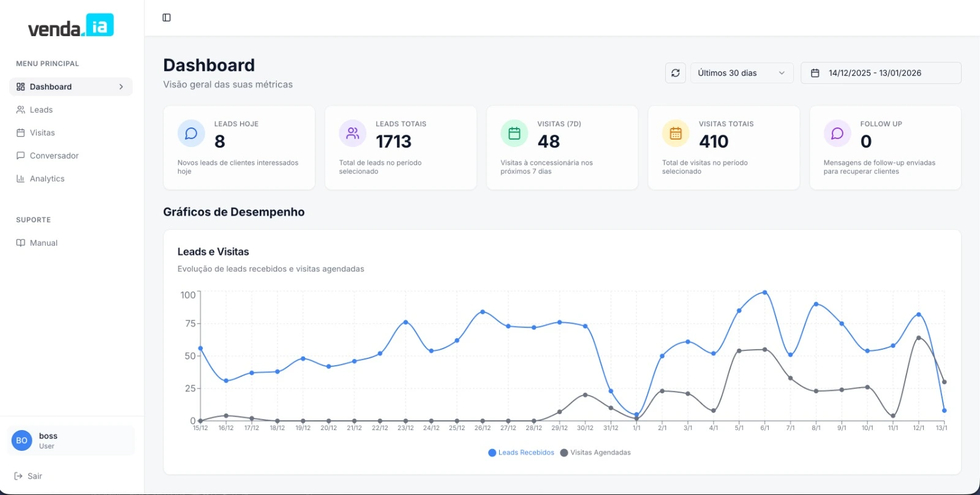
Task: Click the Leads Totais users icon
Action: tap(353, 134)
